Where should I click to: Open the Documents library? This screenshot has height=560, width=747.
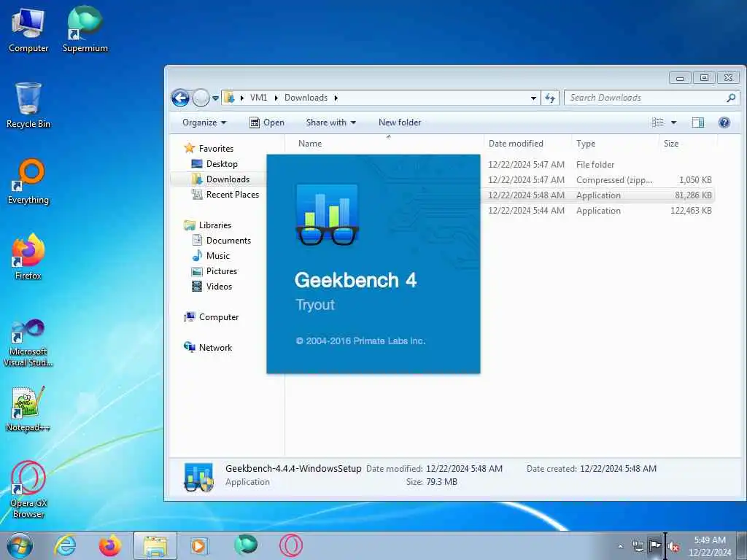pos(221,241)
